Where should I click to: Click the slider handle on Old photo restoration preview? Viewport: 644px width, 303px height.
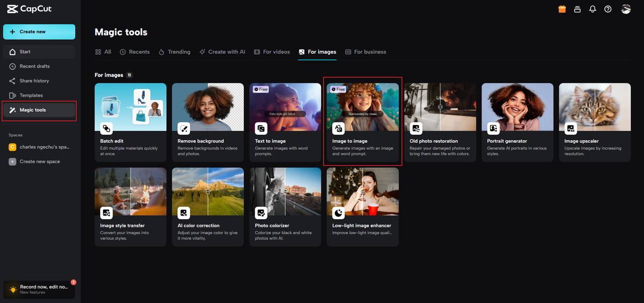[x=440, y=107]
